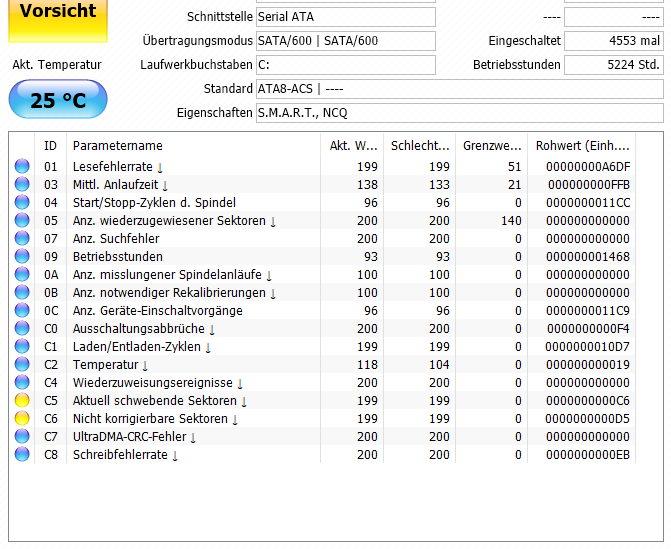
Task: Select the Ausschaltungsabbrüche parameter name
Action: click(139, 328)
